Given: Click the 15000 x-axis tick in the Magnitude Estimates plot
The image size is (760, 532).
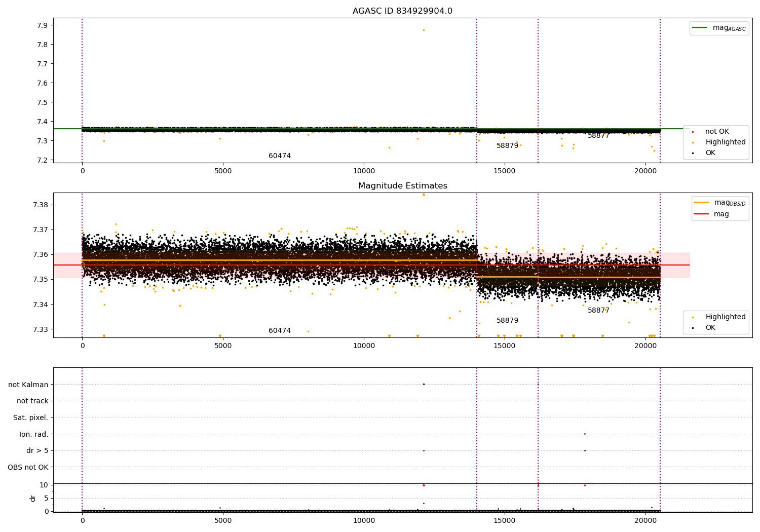Looking at the screenshot, I should 505,346.
